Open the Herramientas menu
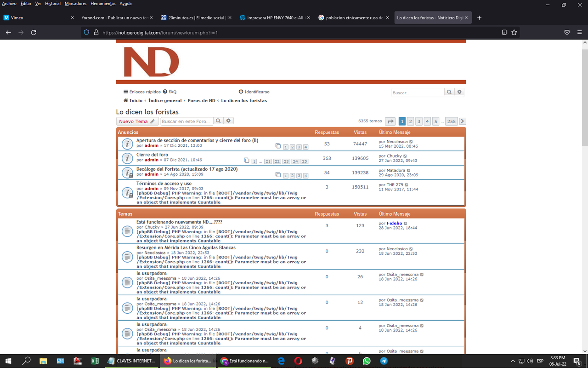588x368 pixels. (x=103, y=3)
